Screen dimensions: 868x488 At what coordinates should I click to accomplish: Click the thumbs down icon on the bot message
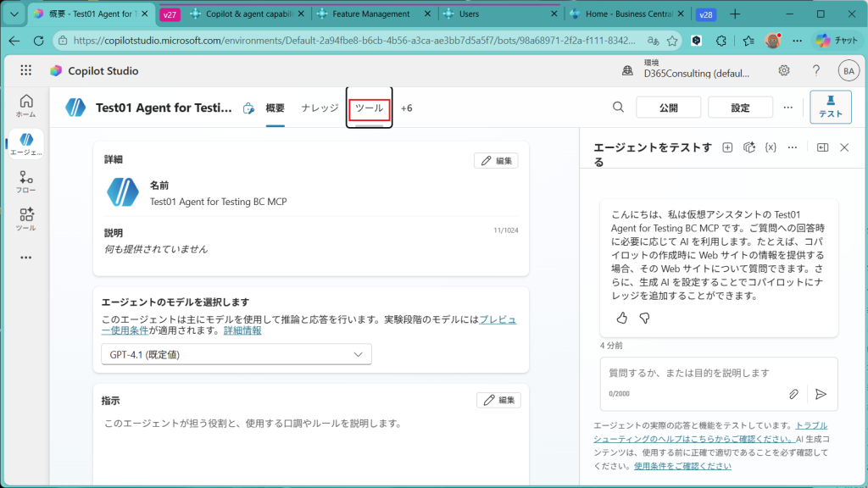[x=644, y=318]
